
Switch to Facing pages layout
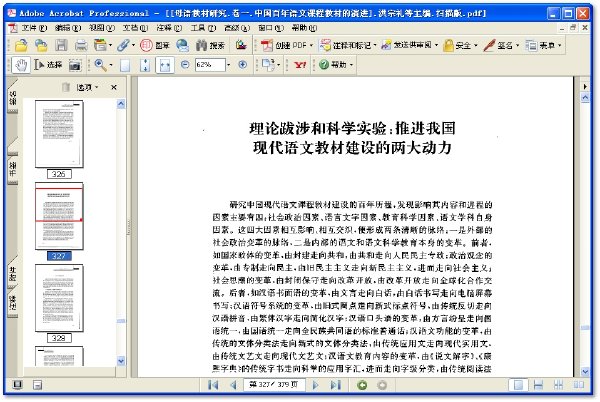578,385
